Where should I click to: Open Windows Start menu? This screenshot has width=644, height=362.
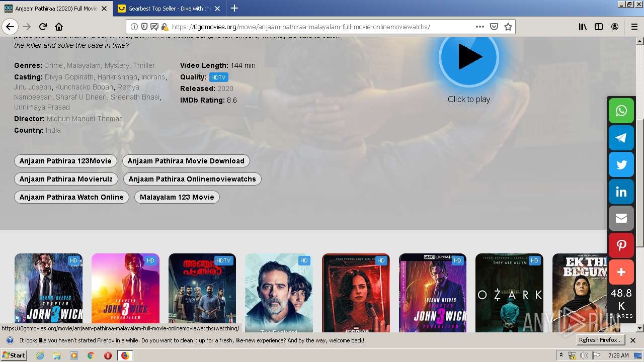14,355
